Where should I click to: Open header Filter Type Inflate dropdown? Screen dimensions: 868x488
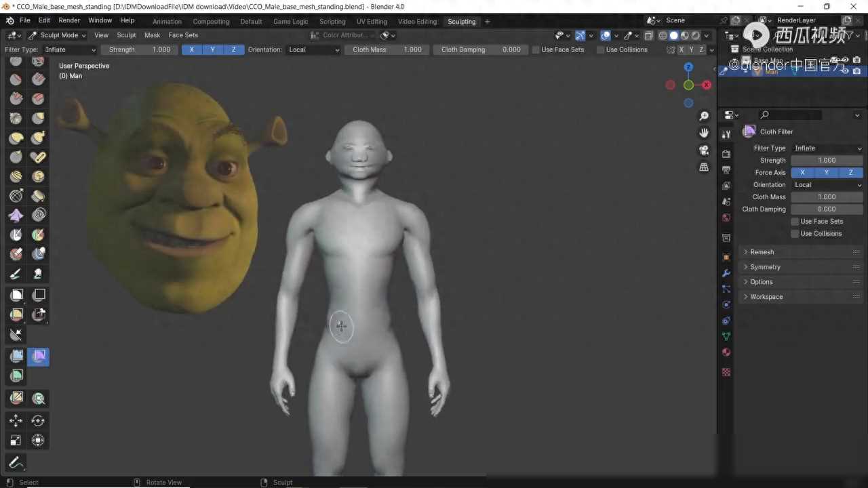click(x=71, y=49)
